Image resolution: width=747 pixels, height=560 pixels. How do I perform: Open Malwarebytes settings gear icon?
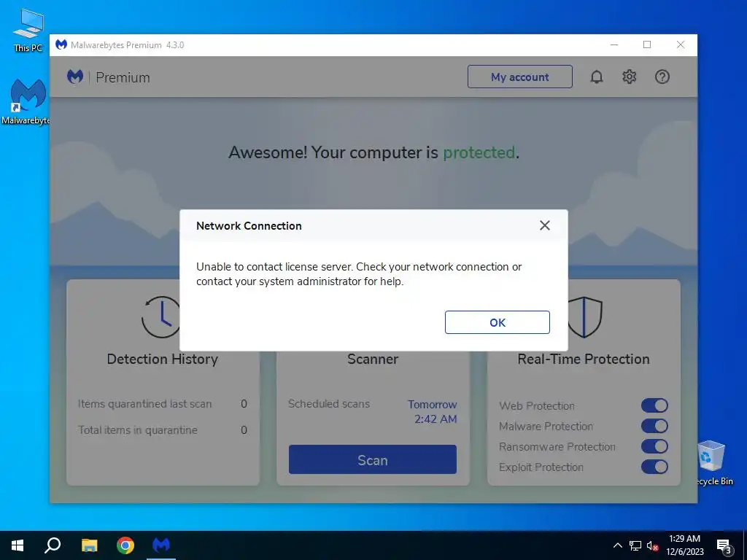(630, 77)
